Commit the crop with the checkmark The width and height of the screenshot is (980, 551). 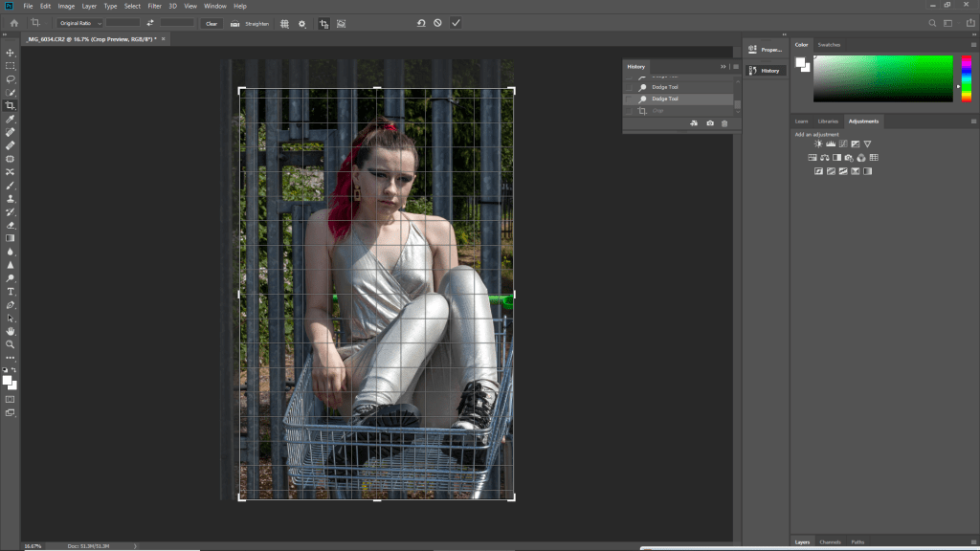pyautogui.click(x=456, y=23)
